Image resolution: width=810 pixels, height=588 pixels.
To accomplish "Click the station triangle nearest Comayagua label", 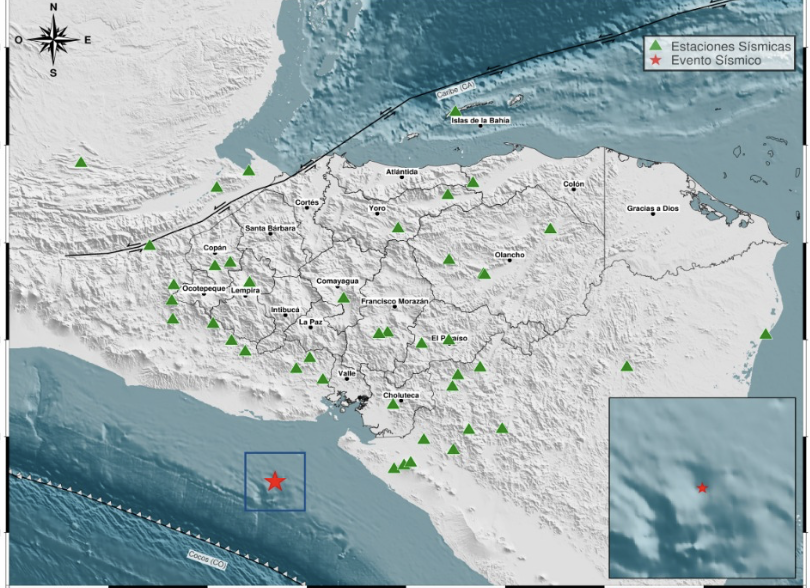I will pyautogui.click(x=343, y=297).
